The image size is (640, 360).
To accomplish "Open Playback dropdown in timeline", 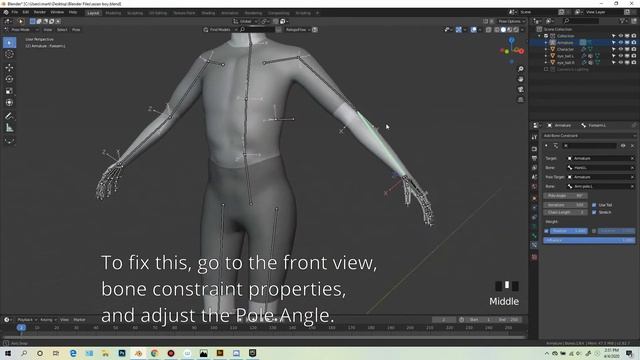I will click(x=27, y=320).
